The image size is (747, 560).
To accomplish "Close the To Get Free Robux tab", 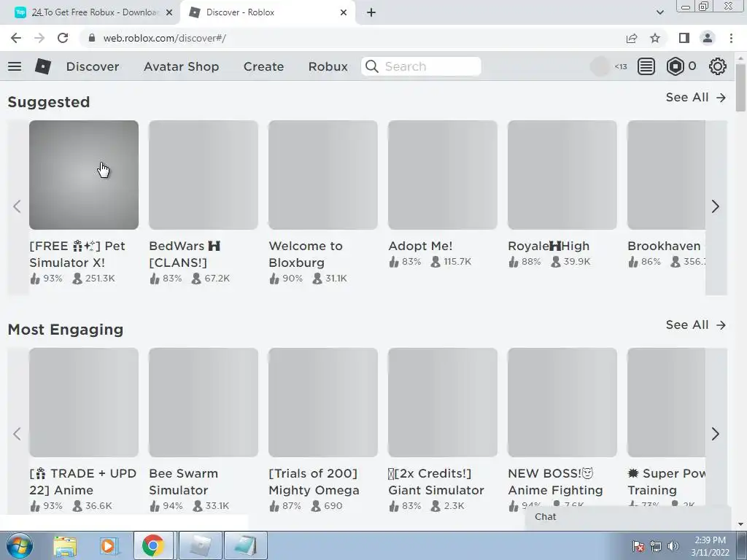I will 169,12.
